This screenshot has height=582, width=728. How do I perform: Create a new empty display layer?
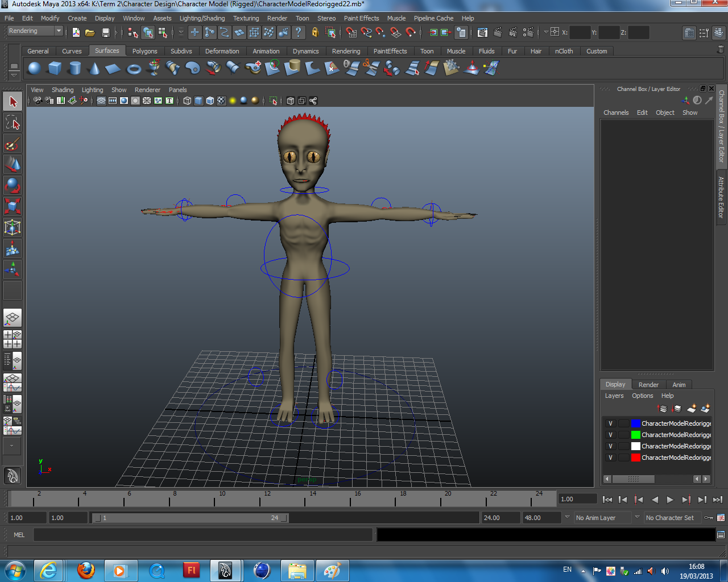click(691, 409)
